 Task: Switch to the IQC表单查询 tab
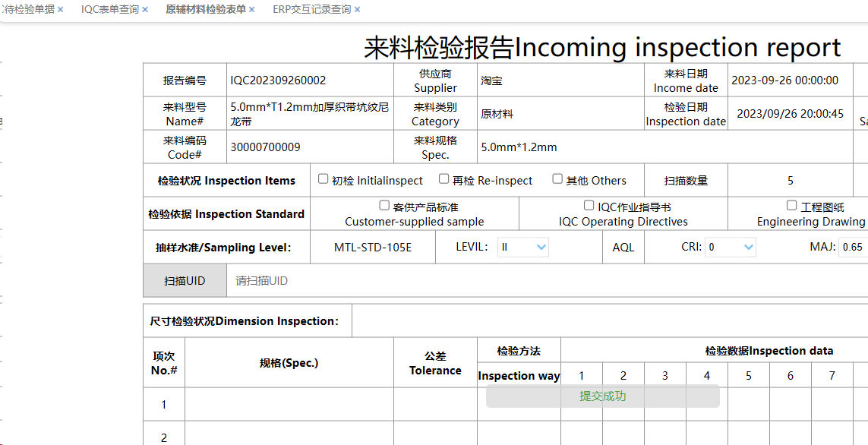pyautogui.click(x=109, y=10)
